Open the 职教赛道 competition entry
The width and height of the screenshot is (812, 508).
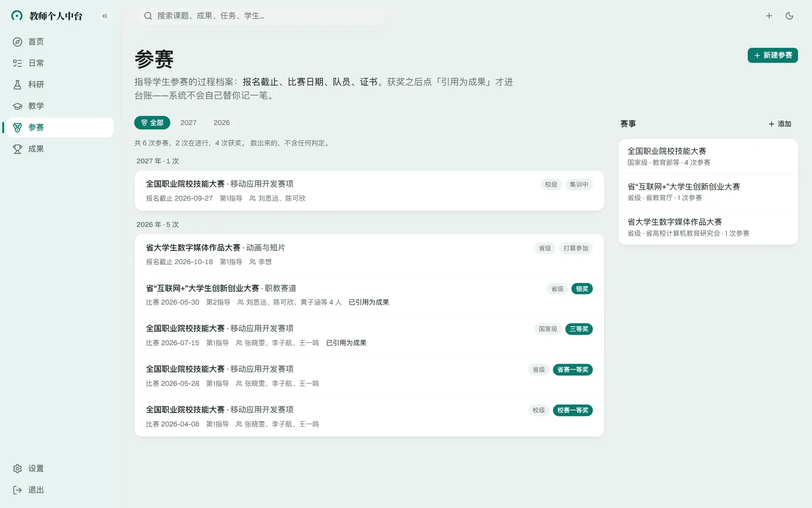[369, 295]
